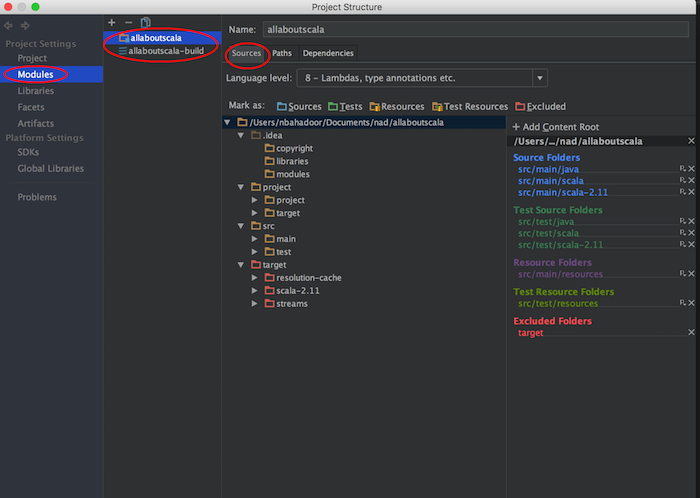
Task: Open Libraries settings section
Action: click(x=36, y=91)
